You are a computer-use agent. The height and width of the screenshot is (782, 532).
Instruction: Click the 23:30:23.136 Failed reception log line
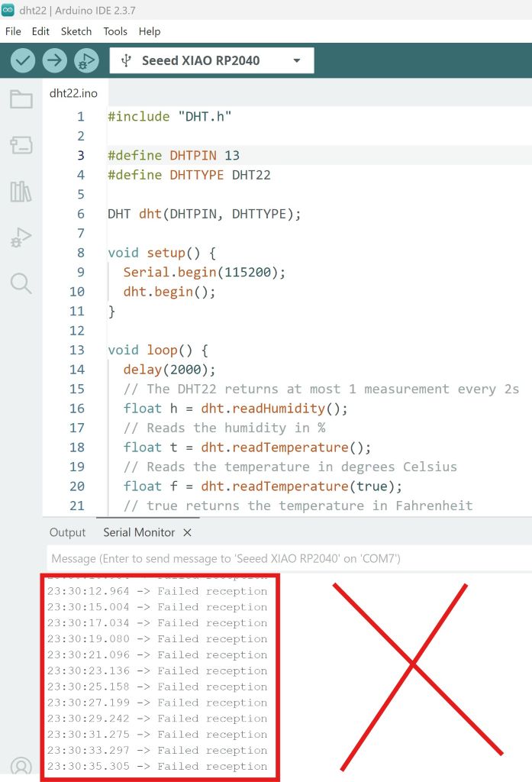point(157,671)
